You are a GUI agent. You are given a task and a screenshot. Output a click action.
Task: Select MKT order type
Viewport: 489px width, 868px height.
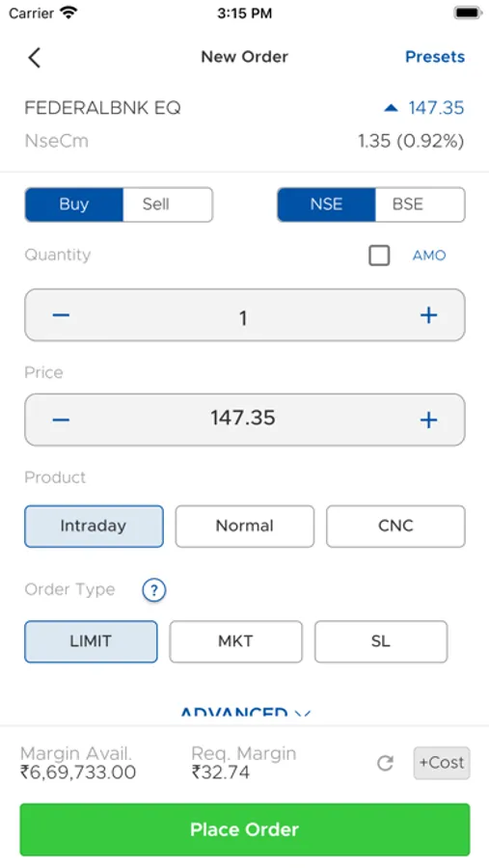point(236,641)
